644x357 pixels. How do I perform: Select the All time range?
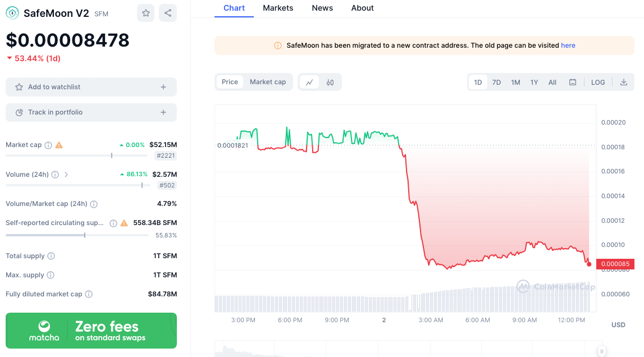[552, 82]
